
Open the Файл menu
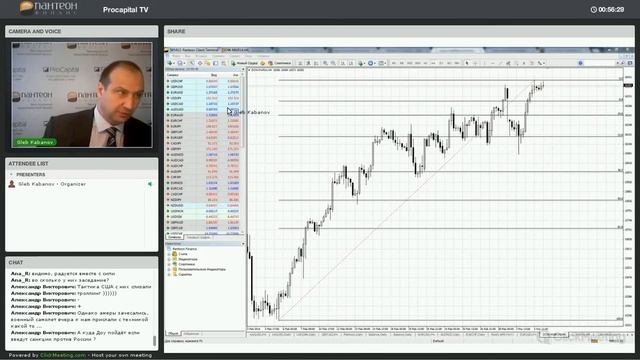[176, 56]
